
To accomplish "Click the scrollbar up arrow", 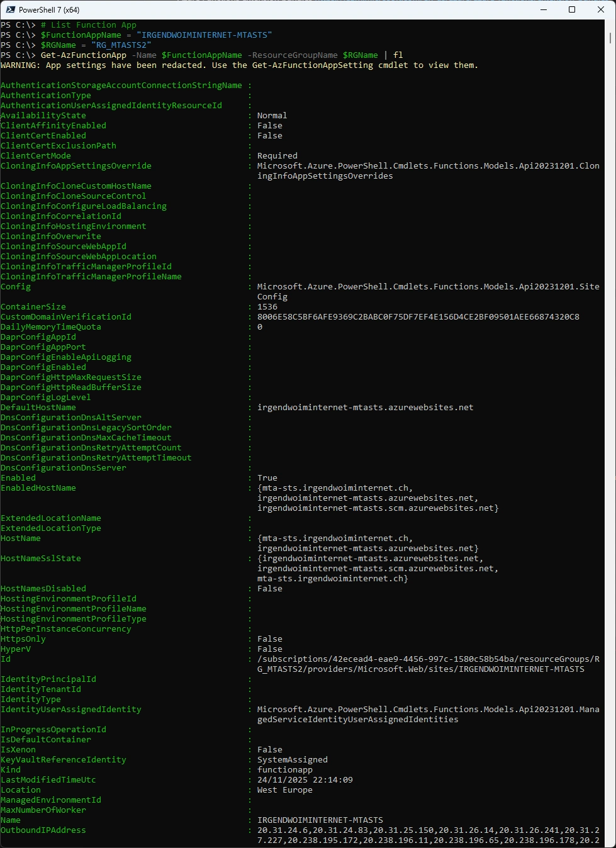I will 611,25.
